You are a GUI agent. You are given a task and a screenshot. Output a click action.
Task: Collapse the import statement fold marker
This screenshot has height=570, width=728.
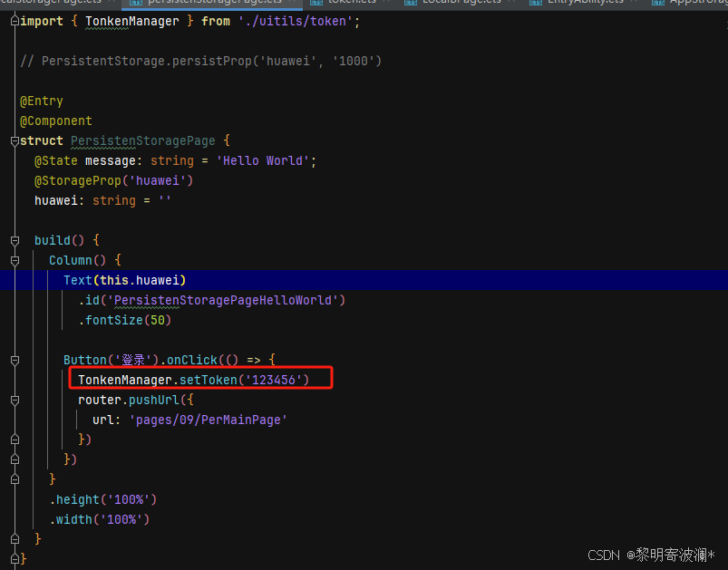(x=15, y=21)
